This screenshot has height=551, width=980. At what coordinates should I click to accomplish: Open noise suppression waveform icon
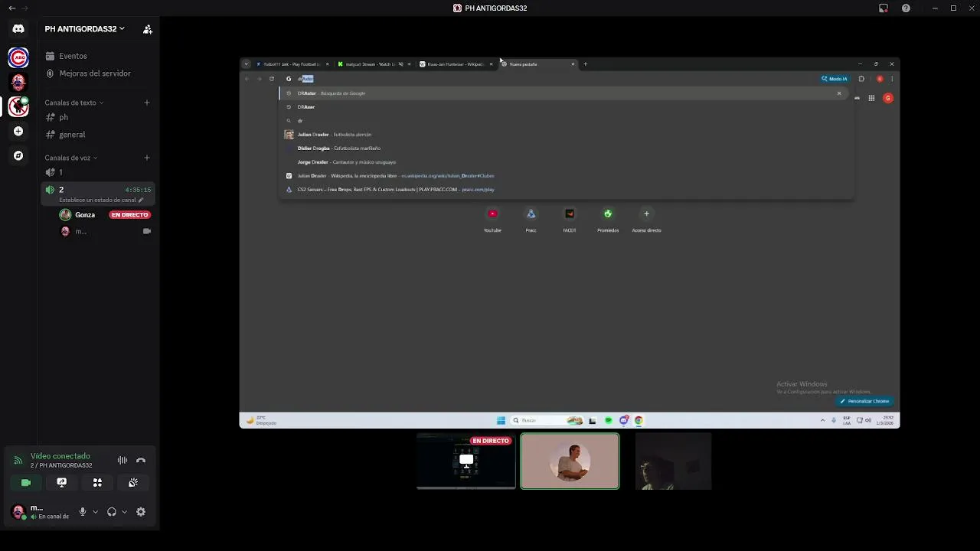click(x=122, y=460)
